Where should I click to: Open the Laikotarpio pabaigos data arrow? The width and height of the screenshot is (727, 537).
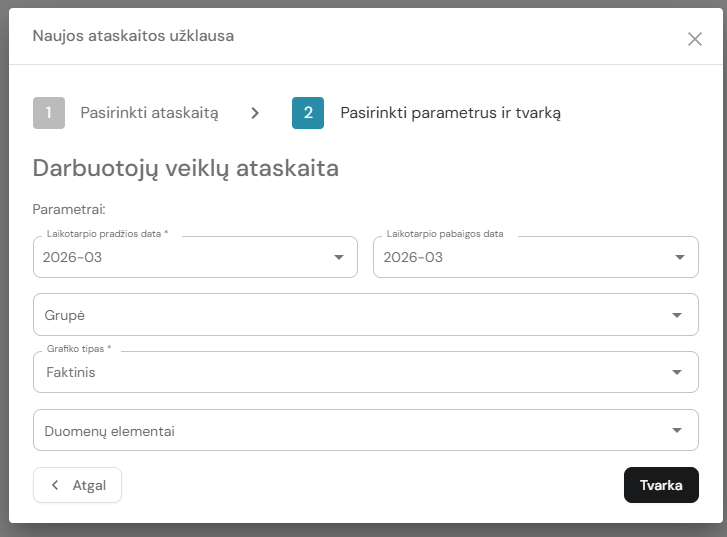tap(679, 257)
